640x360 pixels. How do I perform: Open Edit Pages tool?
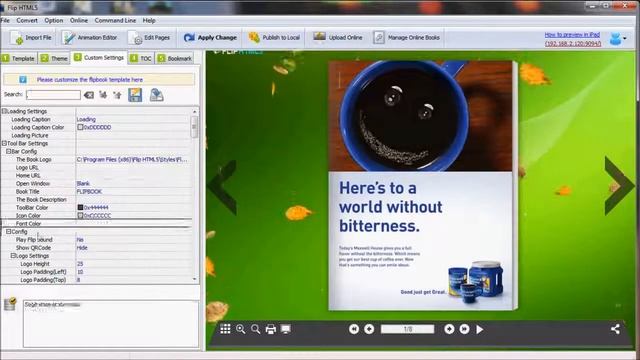tap(149, 38)
